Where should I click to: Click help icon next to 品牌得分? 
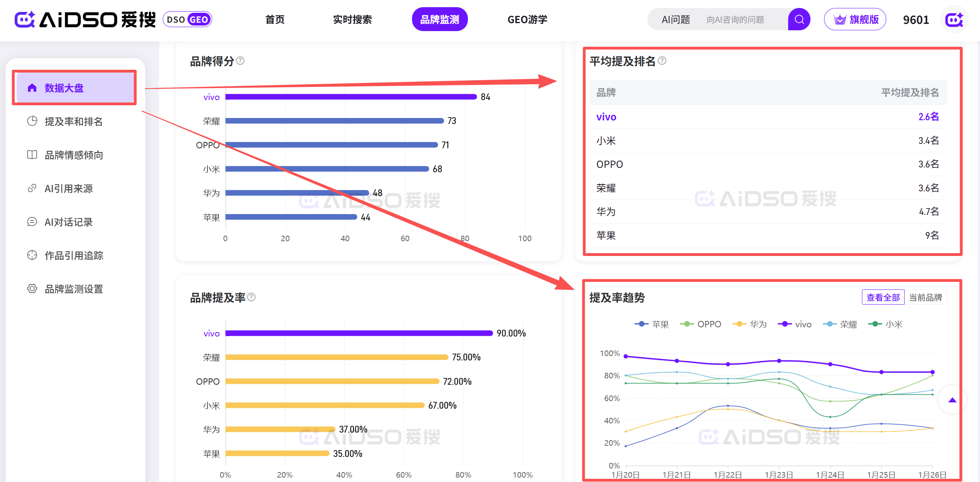[x=240, y=61]
